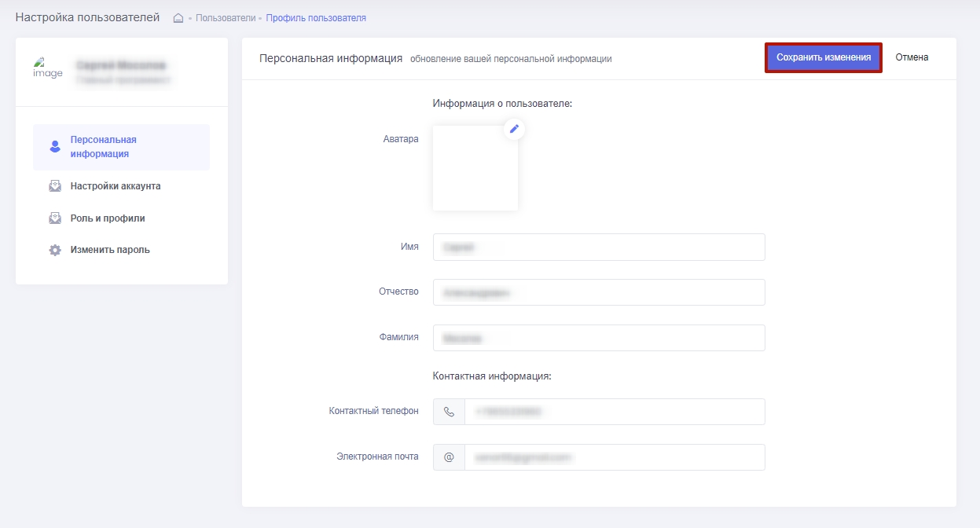Click the avatar image placeholder box
This screenshot has height=528, width=980.
(475, 168)
